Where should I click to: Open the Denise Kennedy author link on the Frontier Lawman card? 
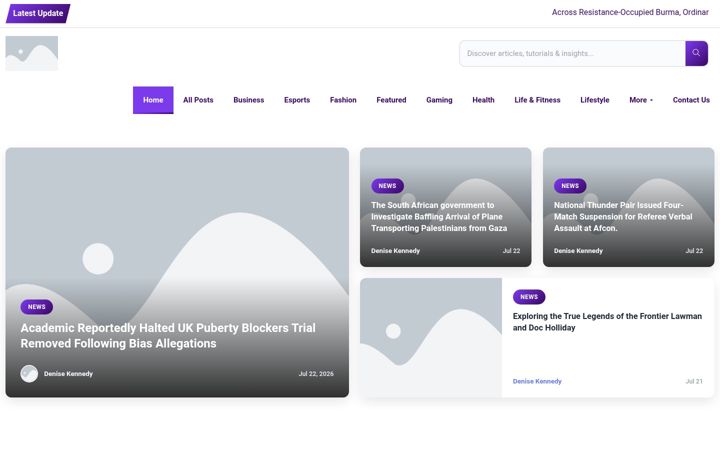(537, 381)
